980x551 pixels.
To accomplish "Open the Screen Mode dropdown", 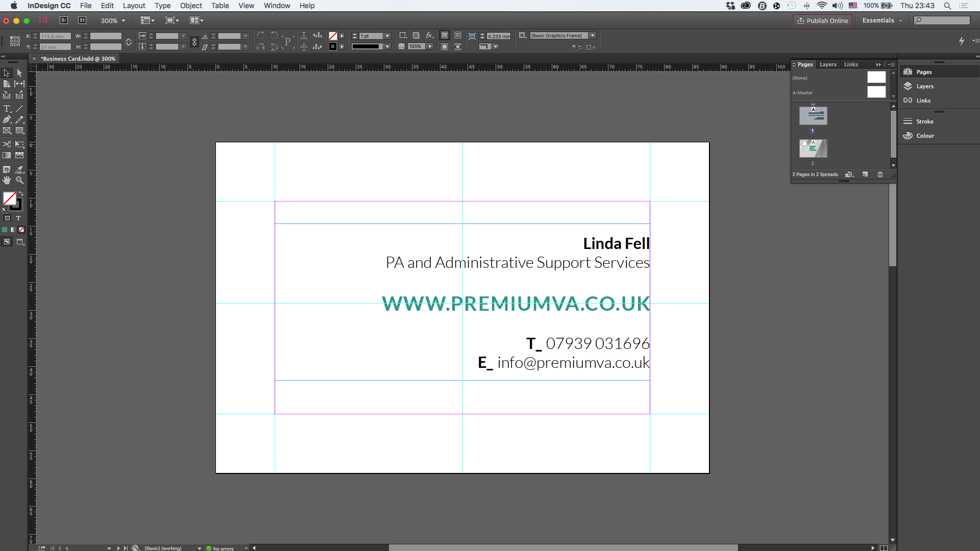I will click(172, 20).
